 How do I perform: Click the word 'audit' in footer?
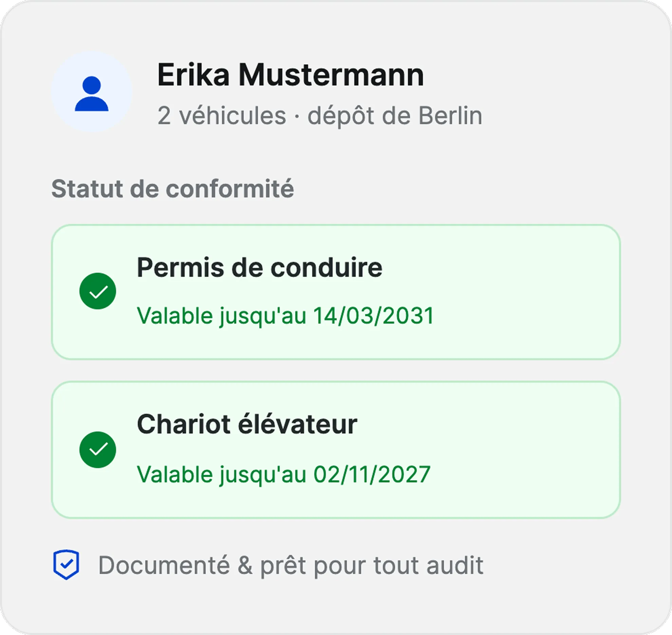455,565
